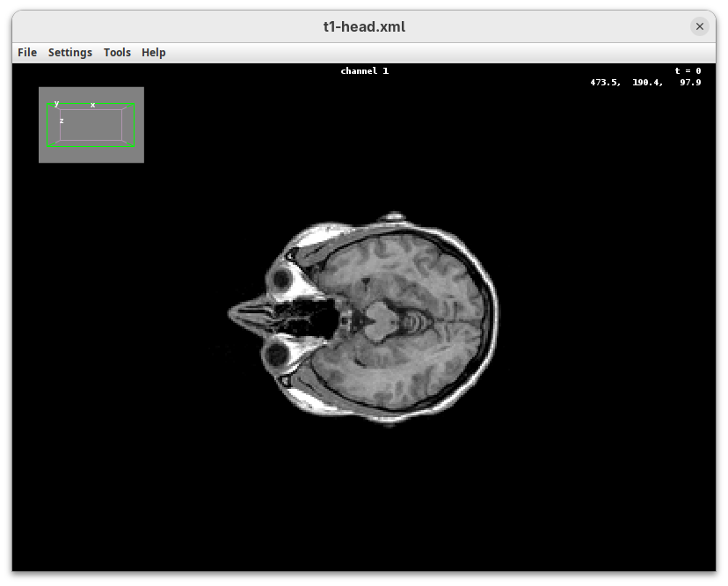This screenshot has height=586, width=728.
Task: Click the z axis label in overview box
Action: click(x=62, y=121)
